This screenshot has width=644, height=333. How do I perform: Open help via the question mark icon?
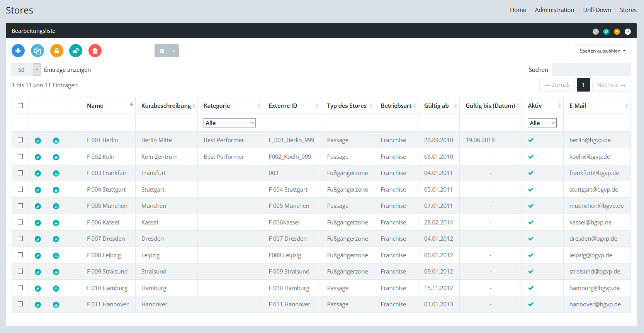pyautogui.click(x=628, y=32)
